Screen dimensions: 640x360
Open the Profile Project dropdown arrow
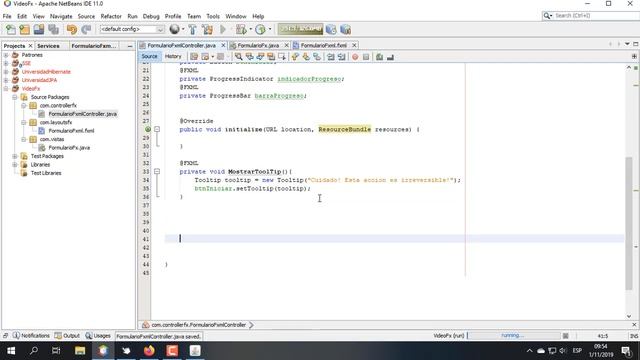point(270,29)
